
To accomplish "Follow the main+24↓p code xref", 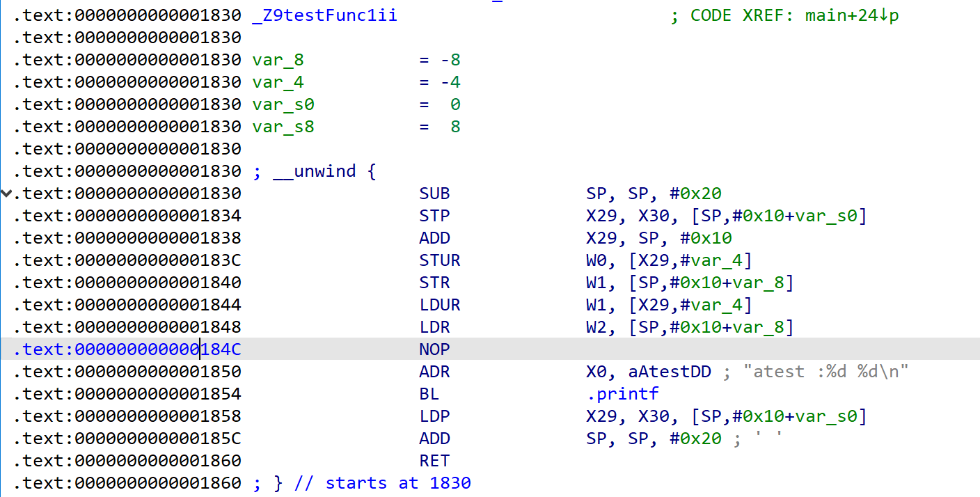I will point(852,15).
